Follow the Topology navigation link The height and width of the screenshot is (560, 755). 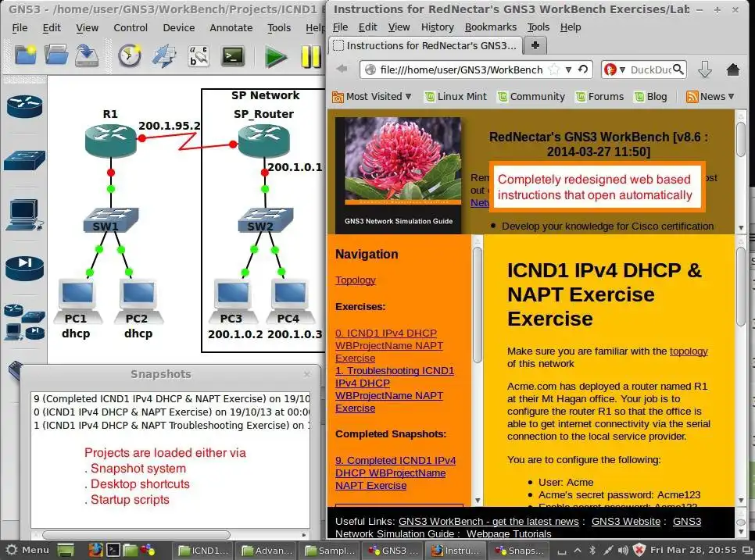tap(356, 280)
